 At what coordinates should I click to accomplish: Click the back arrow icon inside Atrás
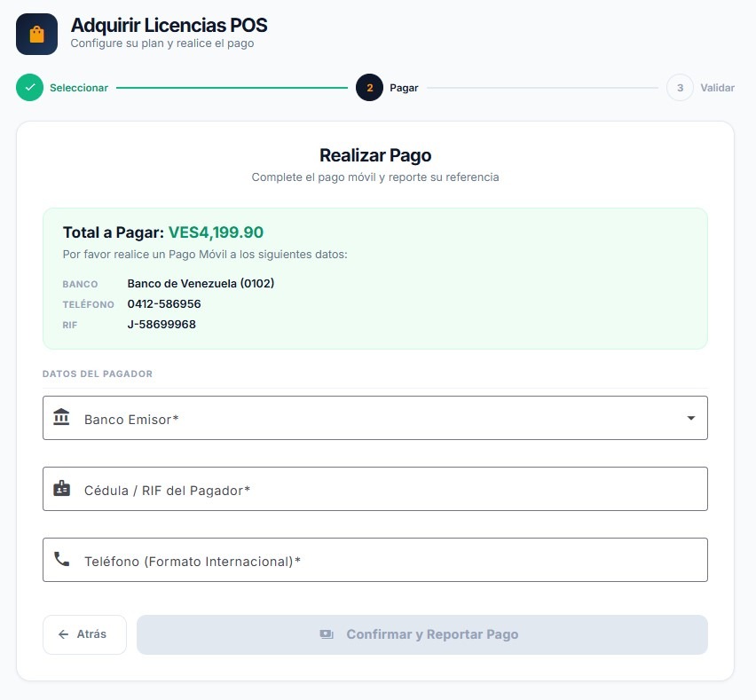(62, 634)
